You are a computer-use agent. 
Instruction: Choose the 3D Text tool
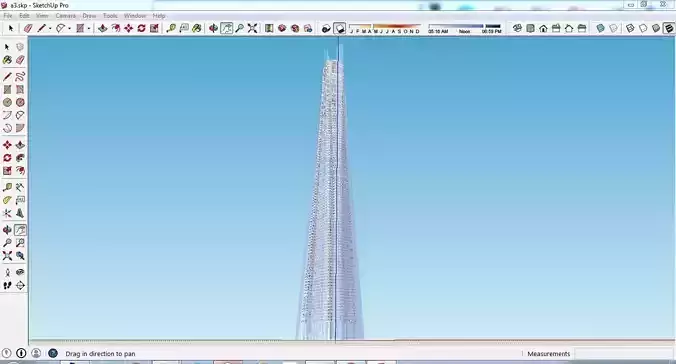[20, 213]
